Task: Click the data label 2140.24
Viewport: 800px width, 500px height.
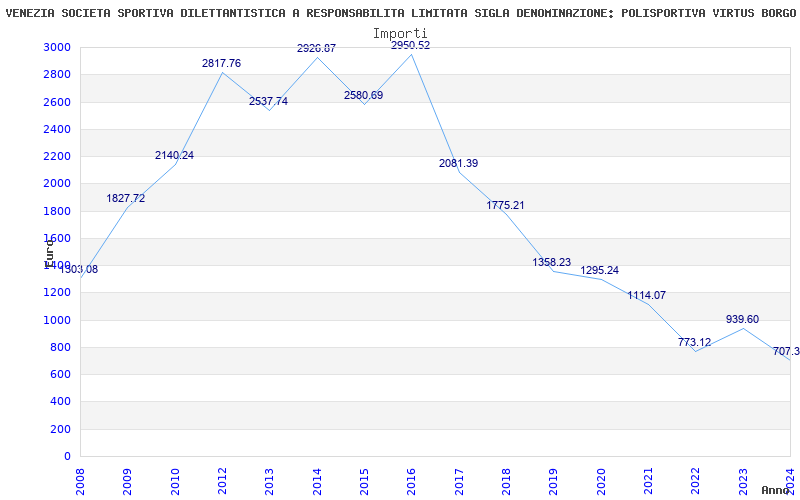Action: (174, 156)
